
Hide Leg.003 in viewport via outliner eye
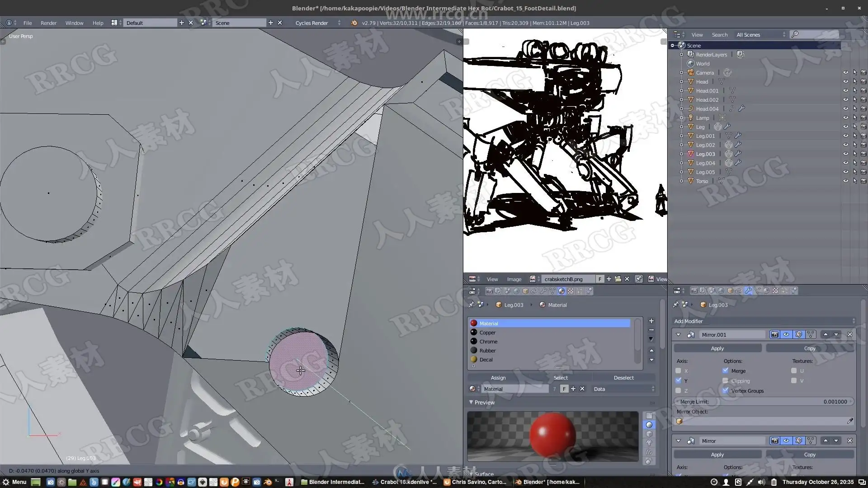pyautogui.click(x=845, y=154)
